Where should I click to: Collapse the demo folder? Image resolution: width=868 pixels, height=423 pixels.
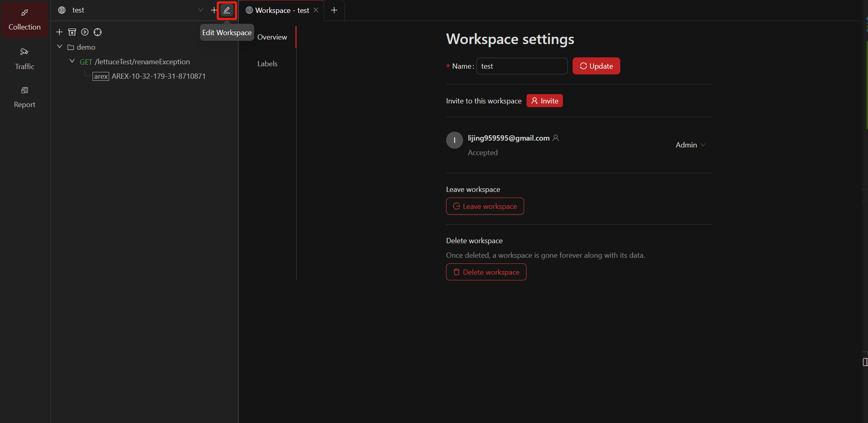[x=60, y=47]
